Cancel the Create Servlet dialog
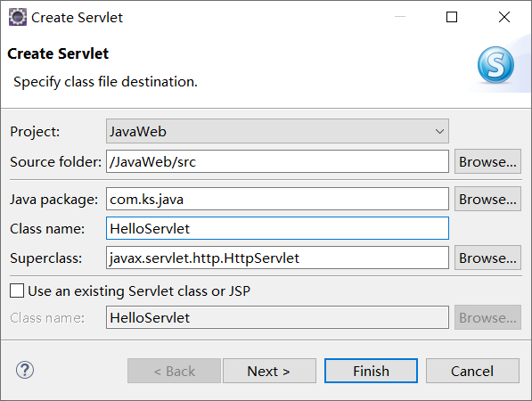The height and width of the screenshot is (401, 532). pos(472,371)
